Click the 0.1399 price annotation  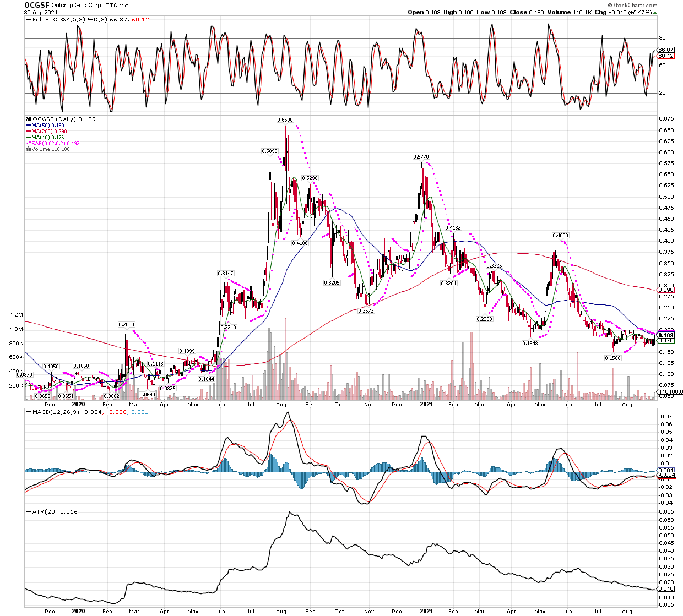click(187, 351)
